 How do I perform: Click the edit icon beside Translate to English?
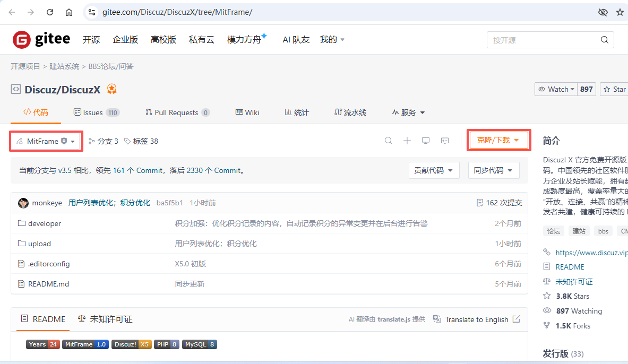tap(516, 319)
